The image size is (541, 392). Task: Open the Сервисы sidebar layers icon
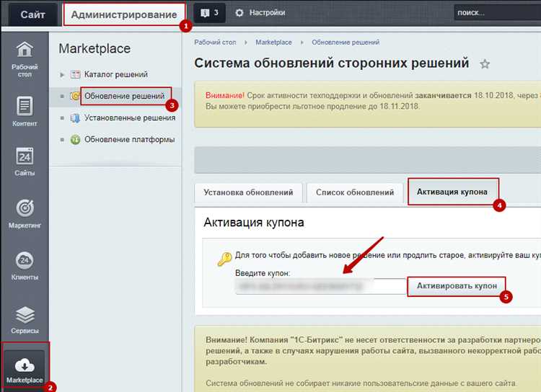click(x=25, y=315)
